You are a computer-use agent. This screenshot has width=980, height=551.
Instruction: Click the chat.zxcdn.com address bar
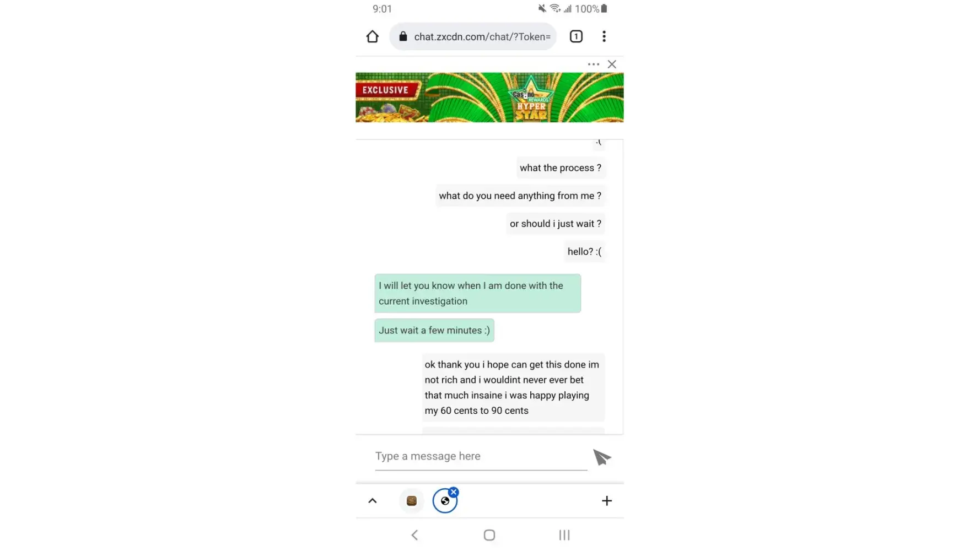(473, 36)
